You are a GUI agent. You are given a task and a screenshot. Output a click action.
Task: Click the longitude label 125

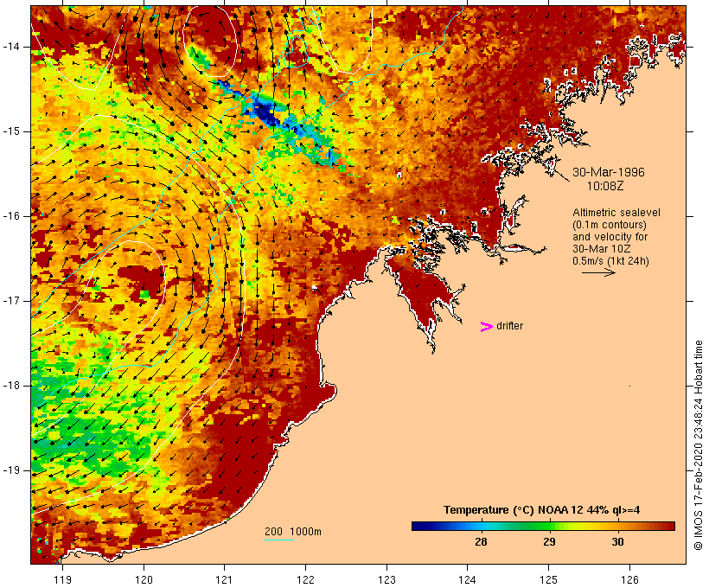(x=548, y=580)
